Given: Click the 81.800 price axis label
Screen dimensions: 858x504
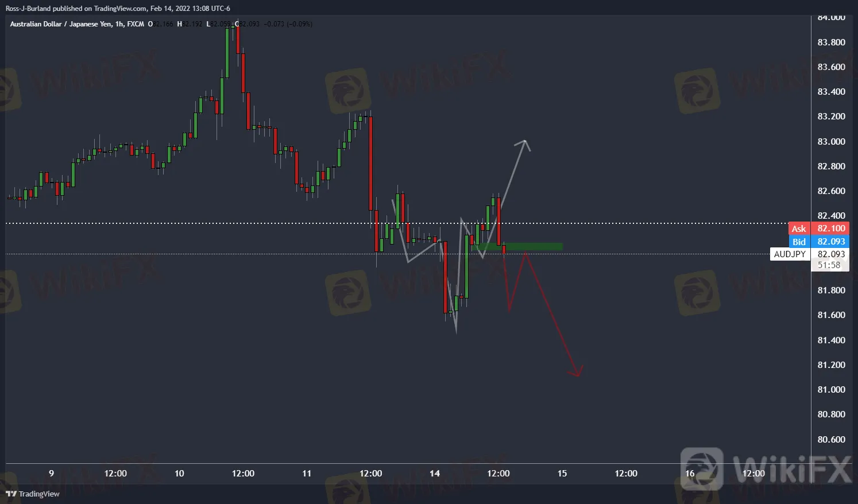Looking at the screenshot, I should 831,290.
